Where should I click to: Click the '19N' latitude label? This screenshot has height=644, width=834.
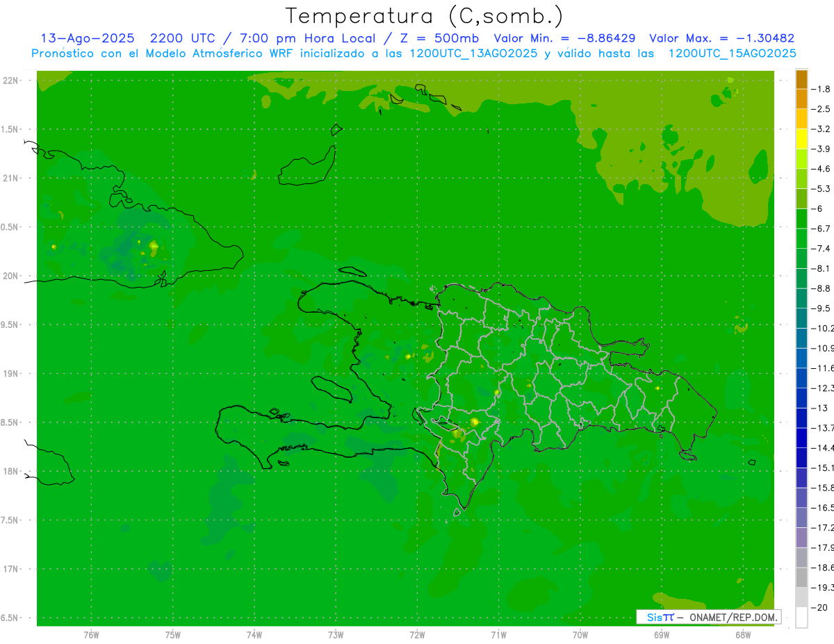(10, 374)
